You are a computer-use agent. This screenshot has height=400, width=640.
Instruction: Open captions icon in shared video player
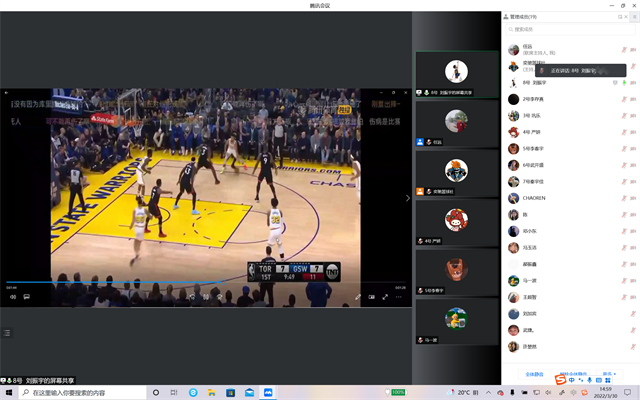pyautogui.click(x=27, y=297)
